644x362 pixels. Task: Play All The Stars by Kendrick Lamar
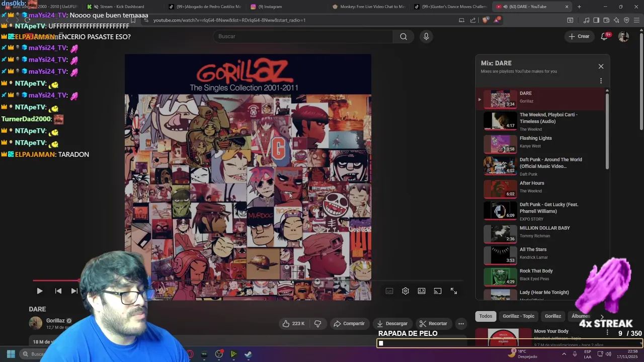[539, 255]
